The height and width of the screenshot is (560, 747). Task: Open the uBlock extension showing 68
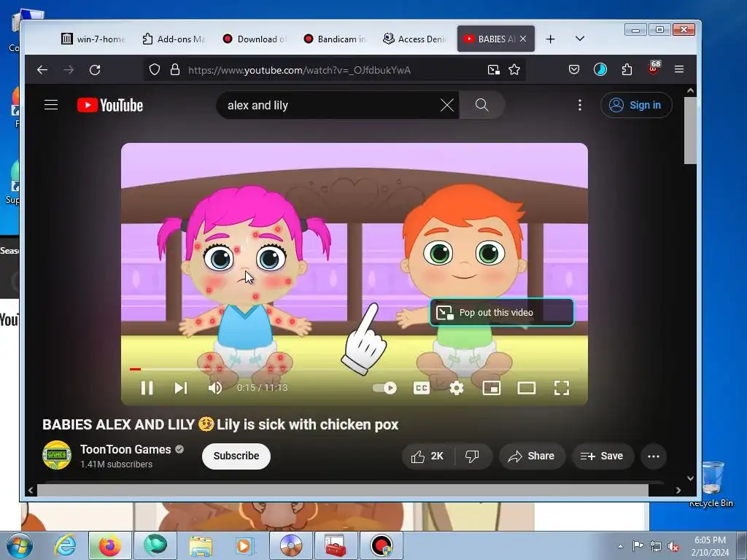pos(654,68)
